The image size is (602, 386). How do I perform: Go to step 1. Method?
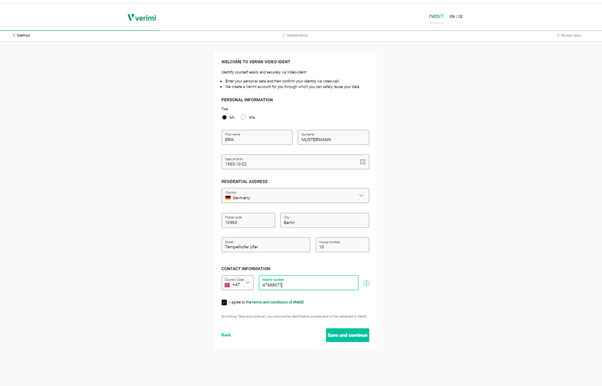pos(22,35)
